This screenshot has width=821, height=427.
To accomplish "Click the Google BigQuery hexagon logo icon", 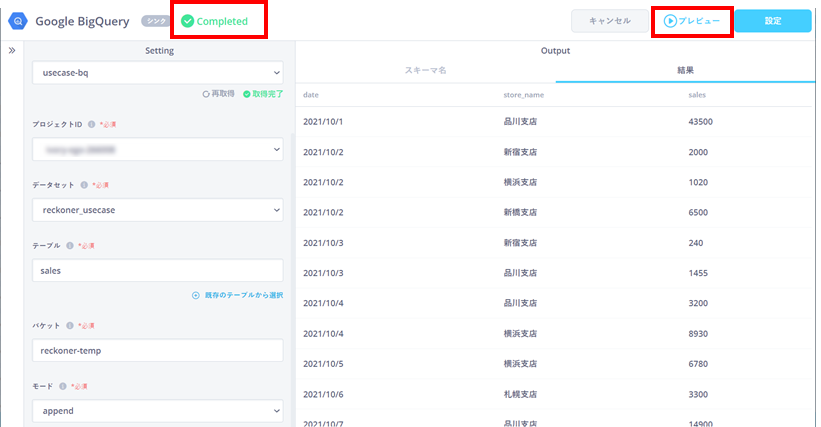I will [x=18, y=21].
